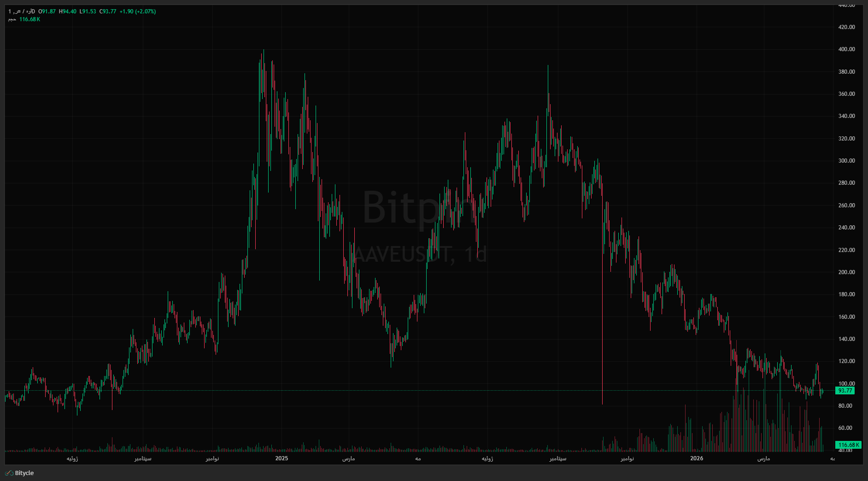Click the 2025 year label on time axis

pyautogui.click(x=282, y=458)
